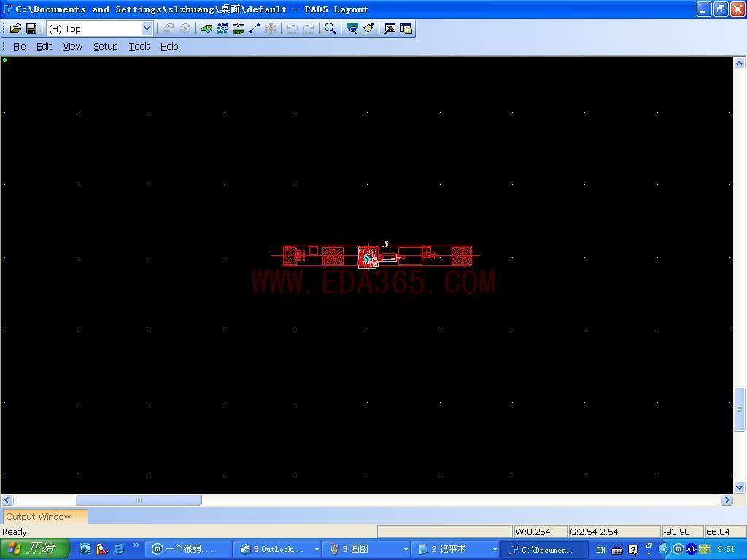Viewport: 747px width, 560px height.
Task: Open the (H) Top layer dropdown
Action: (147, 28)
